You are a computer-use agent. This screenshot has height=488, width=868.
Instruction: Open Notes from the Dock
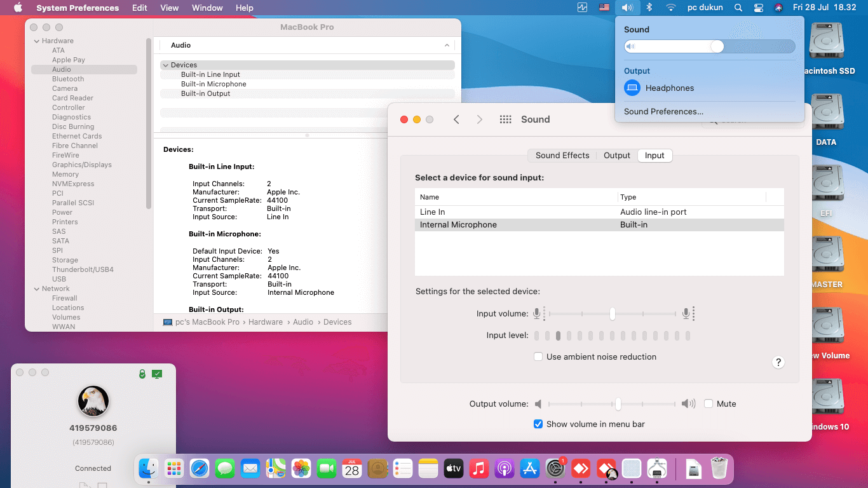[428, 469]
